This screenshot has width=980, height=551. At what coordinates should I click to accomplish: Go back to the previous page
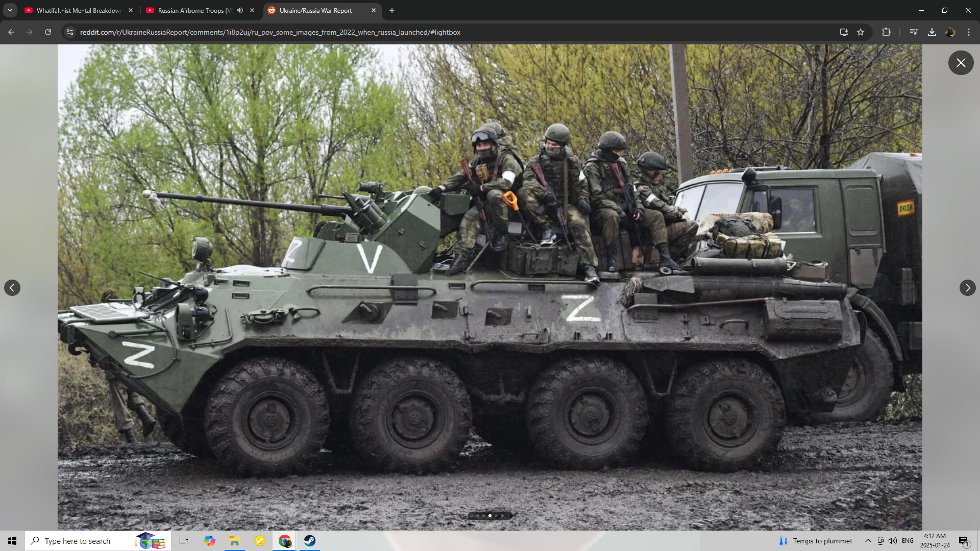pyautogui.click(x=11, y=32)
